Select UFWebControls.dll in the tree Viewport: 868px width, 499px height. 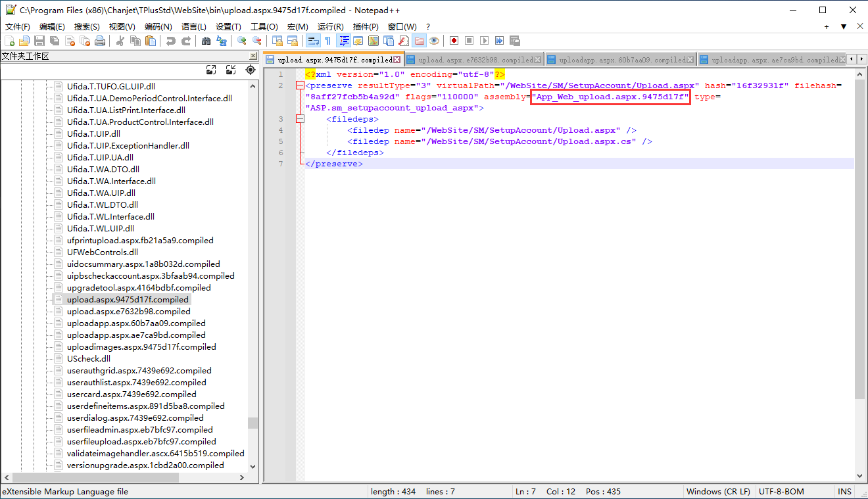coord(103,252)
